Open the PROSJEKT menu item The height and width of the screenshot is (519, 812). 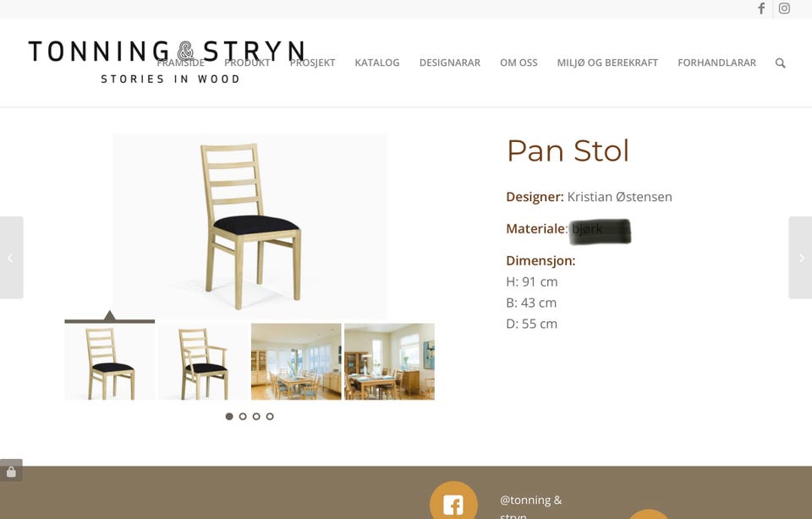[x=312, y=63]
